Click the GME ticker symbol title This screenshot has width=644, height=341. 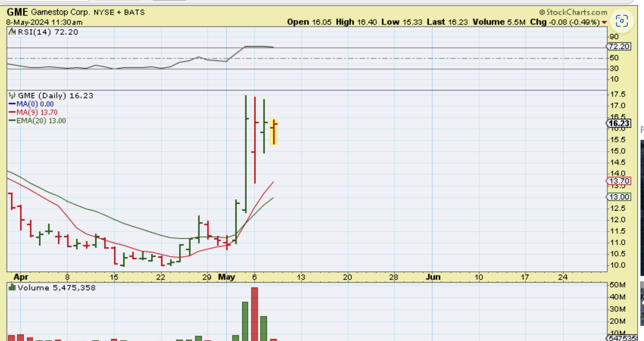17,12
